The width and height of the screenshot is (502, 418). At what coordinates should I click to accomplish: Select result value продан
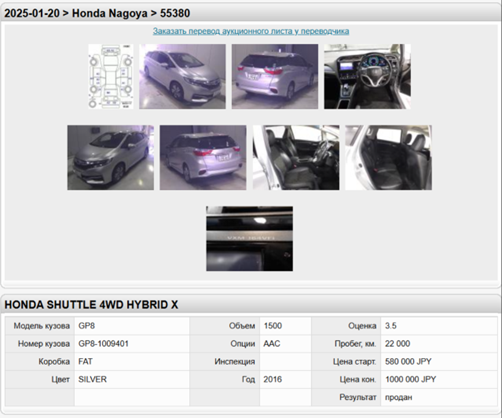tap(398, 397)
